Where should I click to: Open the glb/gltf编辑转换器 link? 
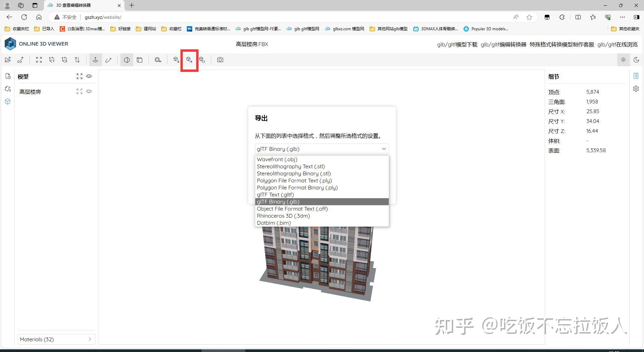pyautogui.click(x=503, y=44)
